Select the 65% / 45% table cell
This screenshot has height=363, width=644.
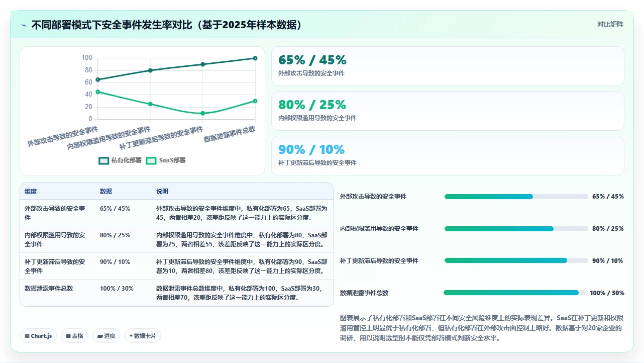pos(115,209)
